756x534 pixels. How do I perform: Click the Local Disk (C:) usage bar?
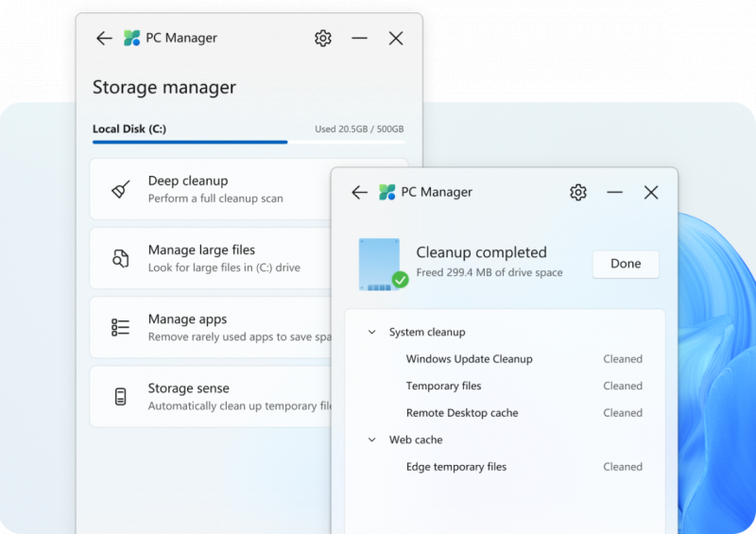(249, 143)
